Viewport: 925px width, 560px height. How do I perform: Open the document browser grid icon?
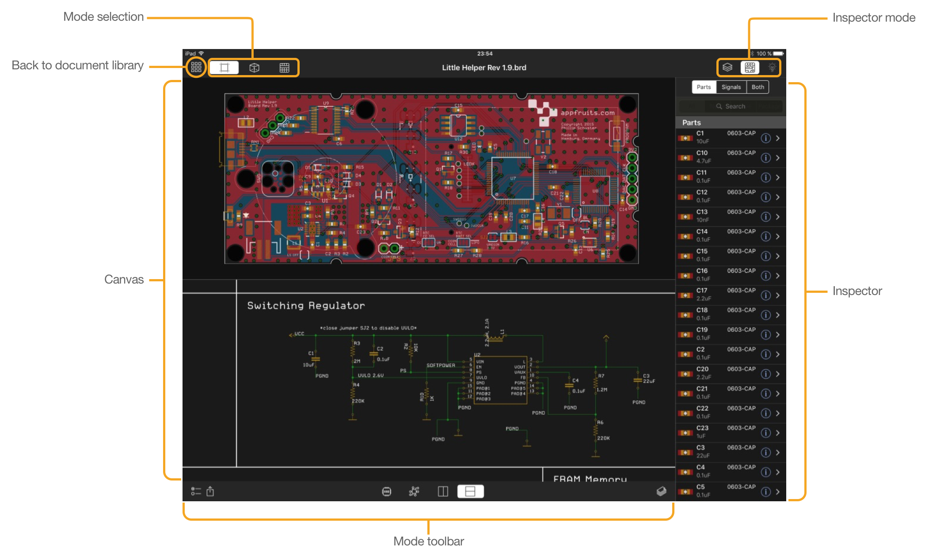(196, 68)
